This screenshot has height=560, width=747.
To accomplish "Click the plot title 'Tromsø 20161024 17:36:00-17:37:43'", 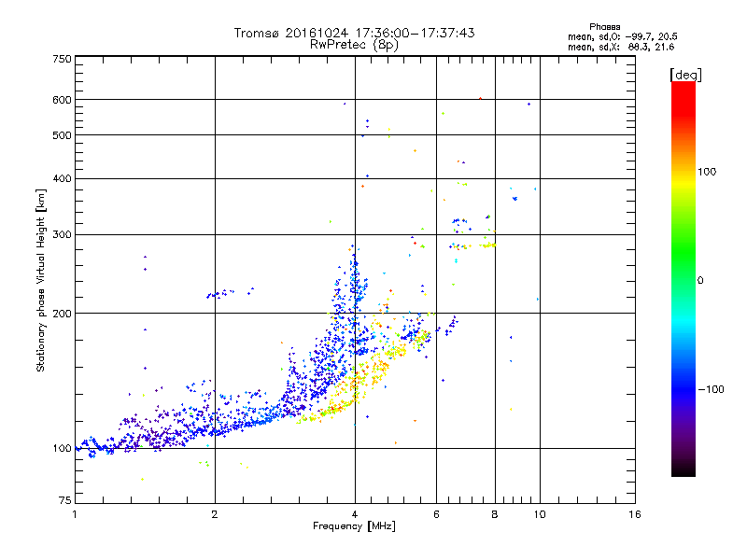I will pos(354,33).
